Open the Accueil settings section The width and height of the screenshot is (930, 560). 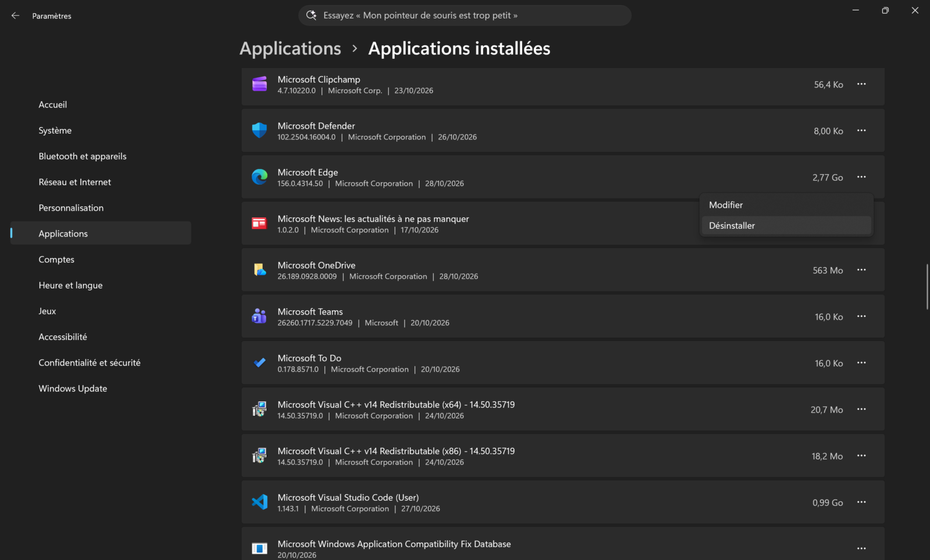(101, 105)
